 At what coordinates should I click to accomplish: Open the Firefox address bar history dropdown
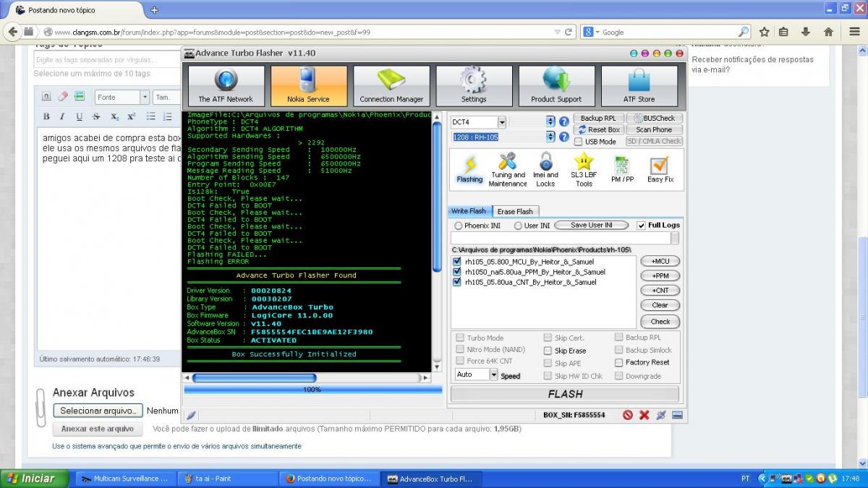(556, 32)
